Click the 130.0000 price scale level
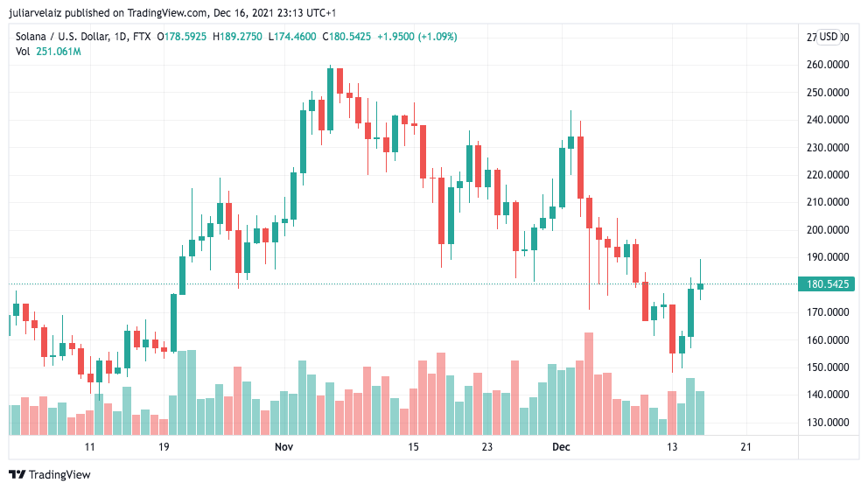 pos(827,423)
